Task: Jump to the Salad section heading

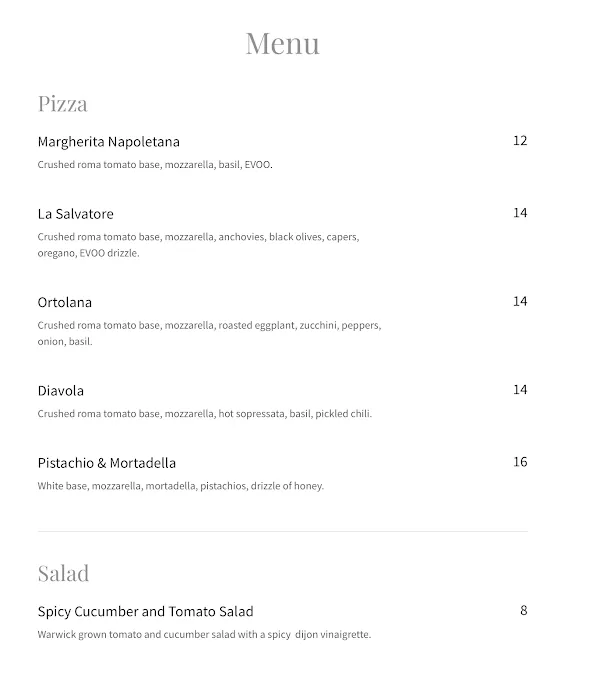Action: [63, 573]
